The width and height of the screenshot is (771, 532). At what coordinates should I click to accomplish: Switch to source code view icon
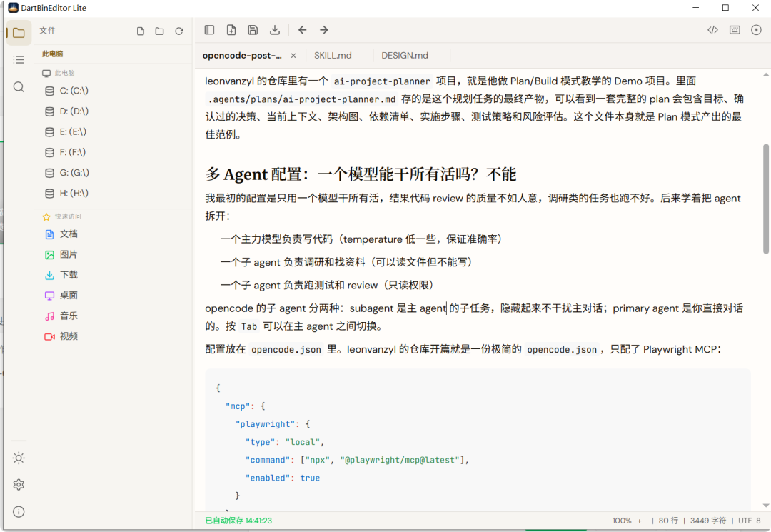(713, 30)
